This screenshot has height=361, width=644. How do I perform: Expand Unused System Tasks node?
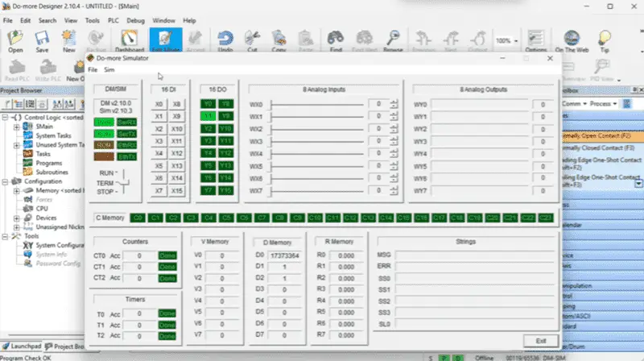click(x=17, y=145)
